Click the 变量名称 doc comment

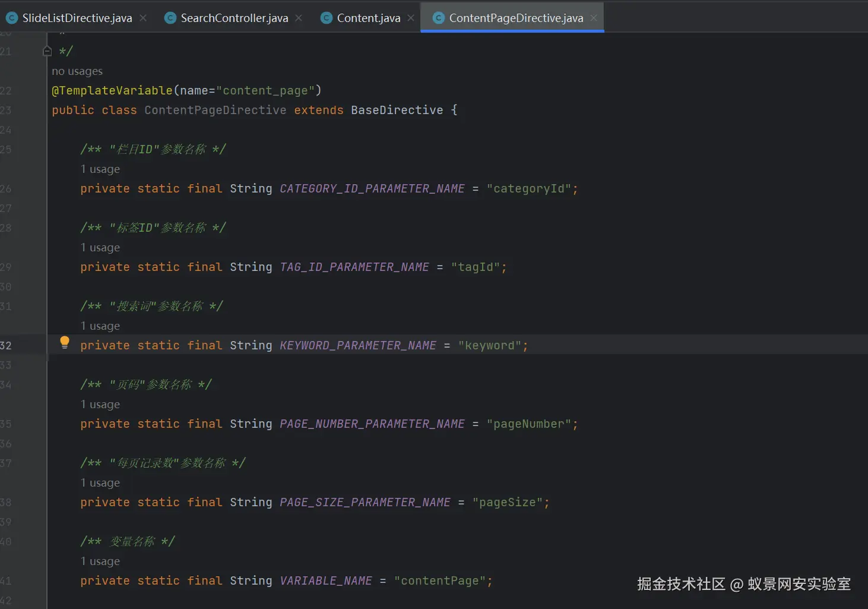coord(128,541)
